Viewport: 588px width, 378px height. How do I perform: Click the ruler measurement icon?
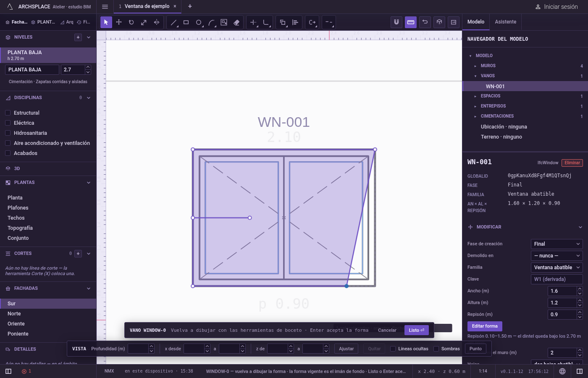click(411, 22)
